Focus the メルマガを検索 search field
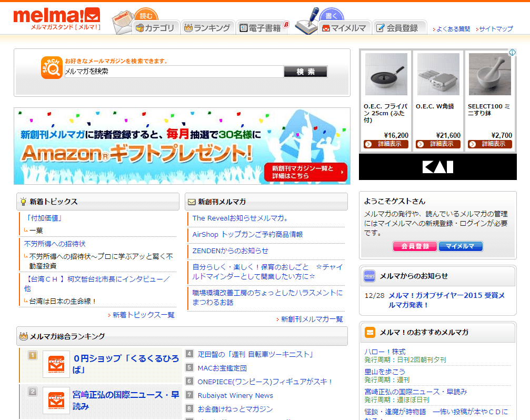 pyautogui.click(x=174, y=71)
